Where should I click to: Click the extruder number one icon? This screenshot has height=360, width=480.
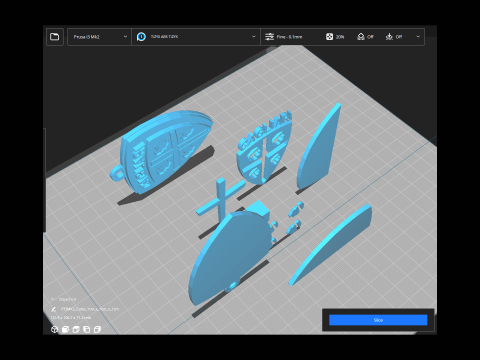tap(141, 37)
